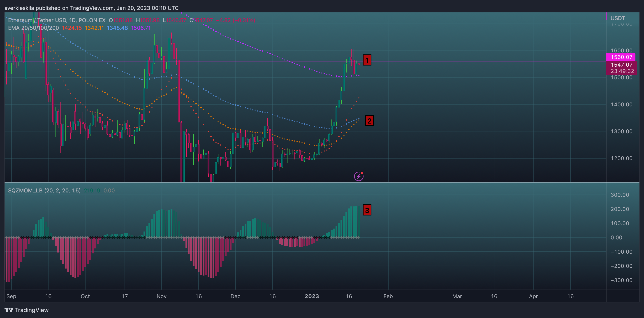Click the current price label 1547.07
This screenshot has height=318, width=644.
[621, 65]
